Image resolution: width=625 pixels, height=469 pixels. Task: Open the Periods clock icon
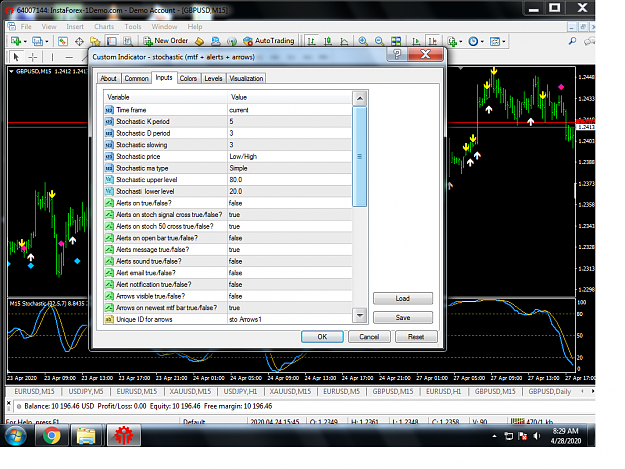(x=473, y=41)
